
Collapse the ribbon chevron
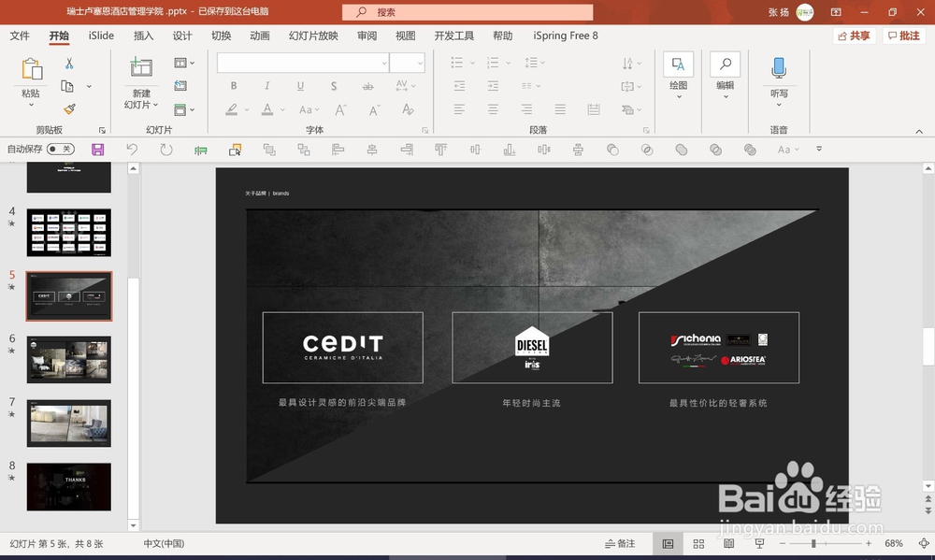[919, 131]
